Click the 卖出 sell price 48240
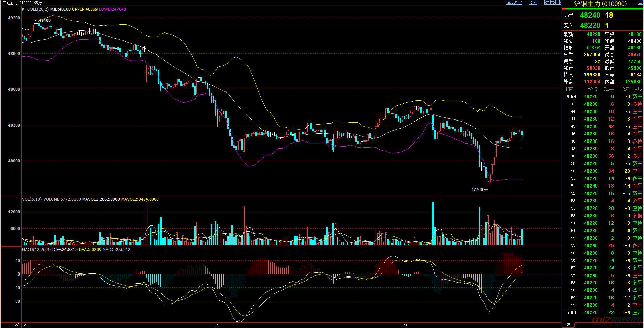 pyautogui.click(x=590, y=15)
